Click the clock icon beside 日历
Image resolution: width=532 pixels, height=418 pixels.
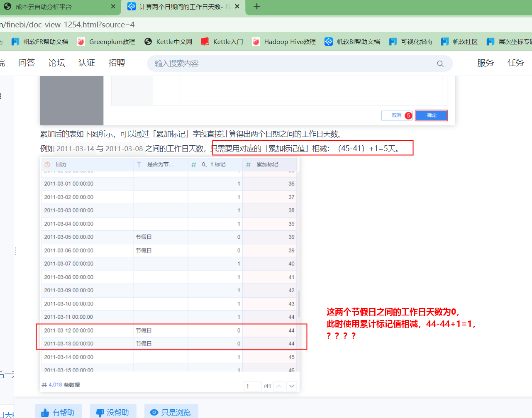[x=47, y=165]
